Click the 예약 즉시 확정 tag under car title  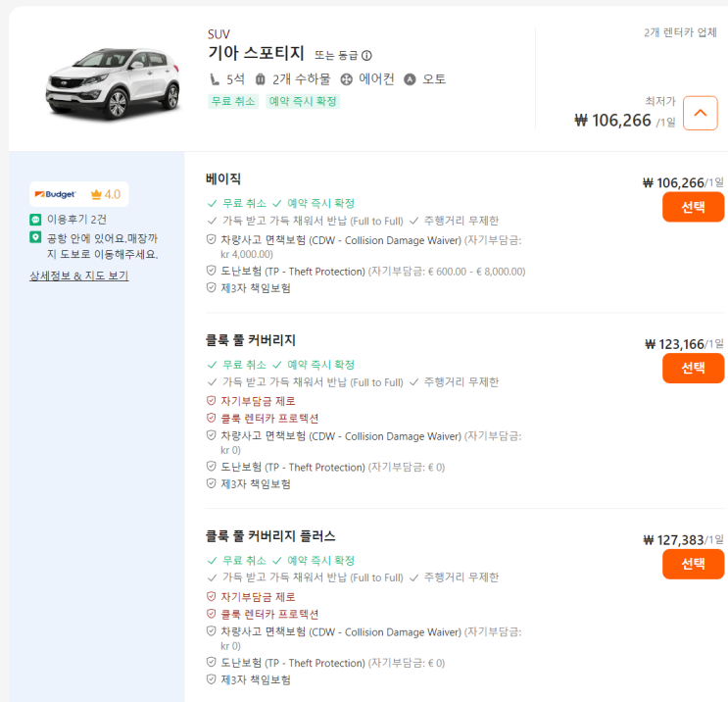302,101
